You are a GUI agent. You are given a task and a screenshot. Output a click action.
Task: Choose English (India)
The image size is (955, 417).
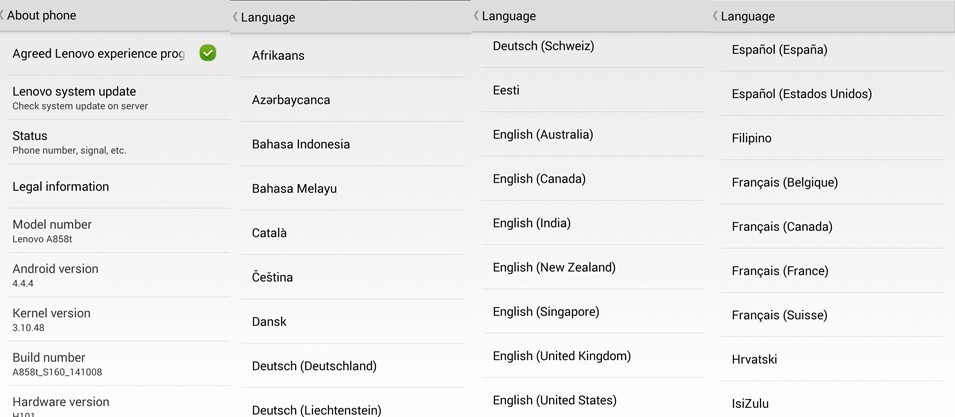tap(593, 223)
